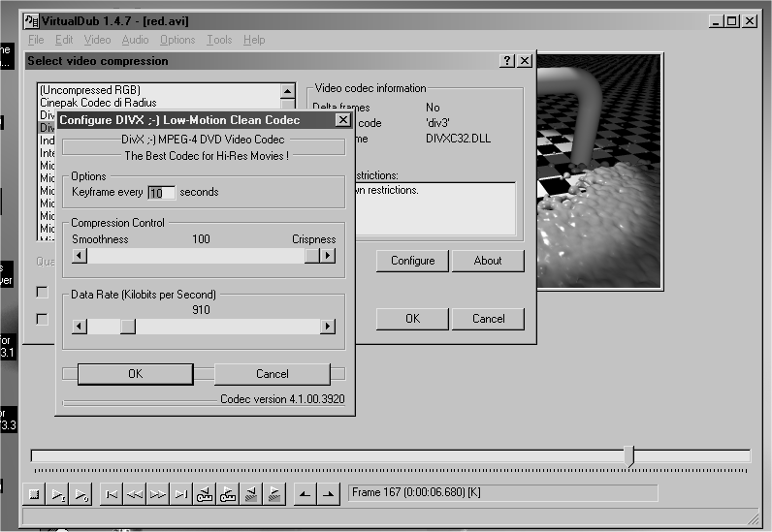Click the Stop playback button
772x532 pixels.
35,494
